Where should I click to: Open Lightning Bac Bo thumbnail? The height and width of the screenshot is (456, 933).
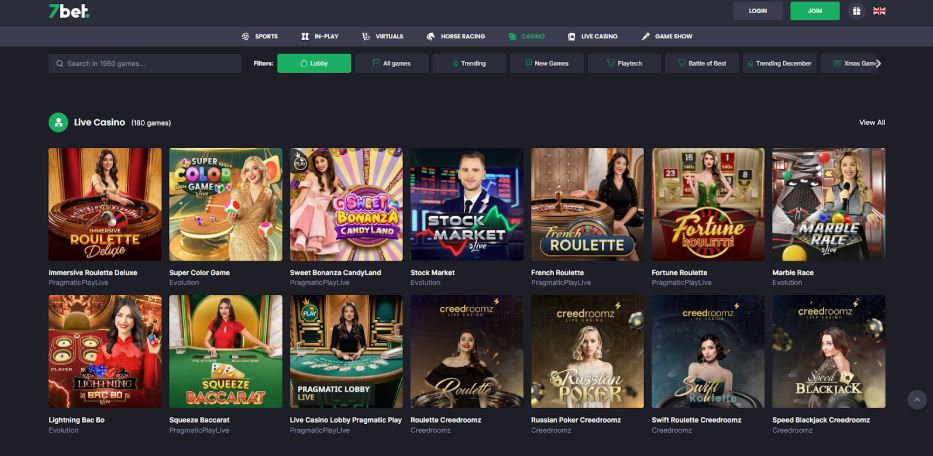click(105, 351)
